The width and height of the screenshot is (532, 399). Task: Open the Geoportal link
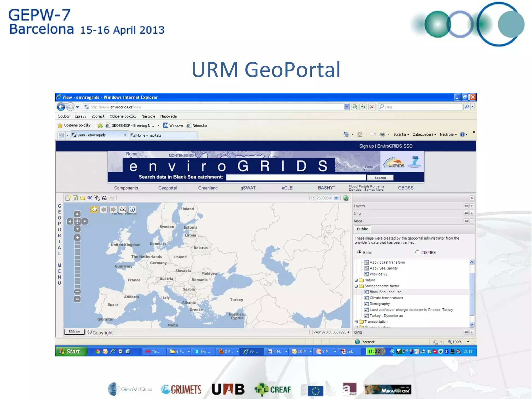click(x=168, y=188)
